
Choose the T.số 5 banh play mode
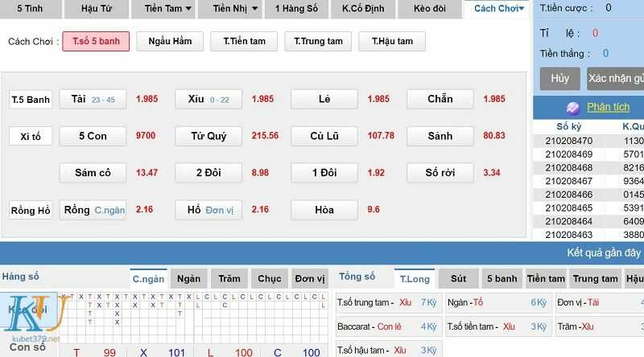coord(96,42)
